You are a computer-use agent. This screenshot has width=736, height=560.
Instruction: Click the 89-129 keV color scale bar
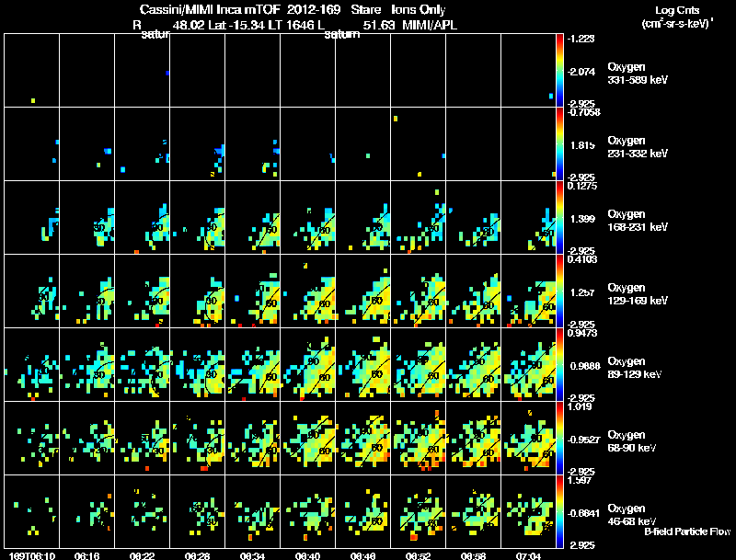click(559, 364)
